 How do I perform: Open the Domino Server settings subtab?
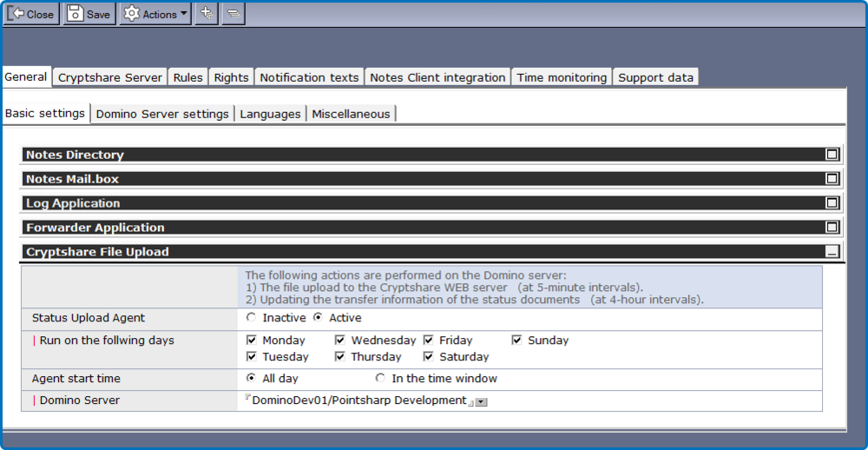162,114
